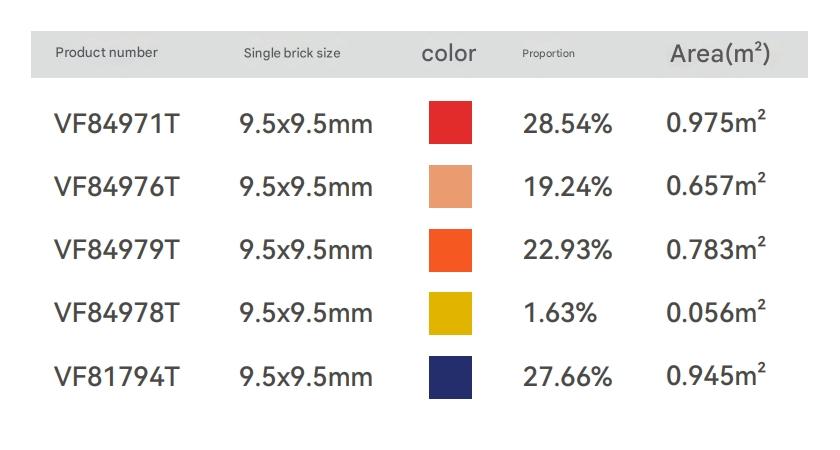The image size is (840, 450).
Task: Click product number VF84978T
Action: (x=117, y=313)
